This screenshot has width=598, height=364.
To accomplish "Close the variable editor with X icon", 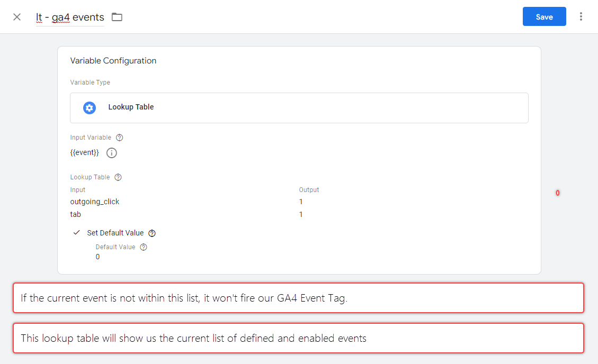I will point(17,17).
